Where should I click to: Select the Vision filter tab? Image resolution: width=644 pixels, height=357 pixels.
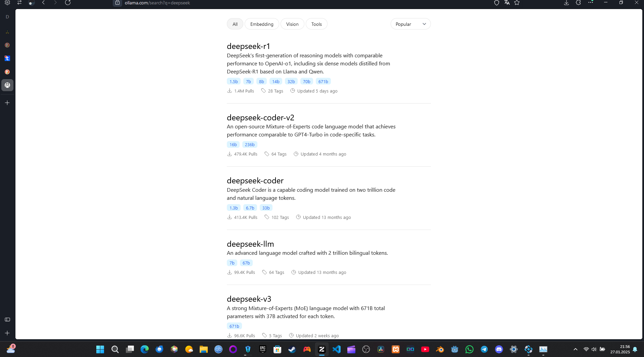pyautogui.click(x=292, y=24)
